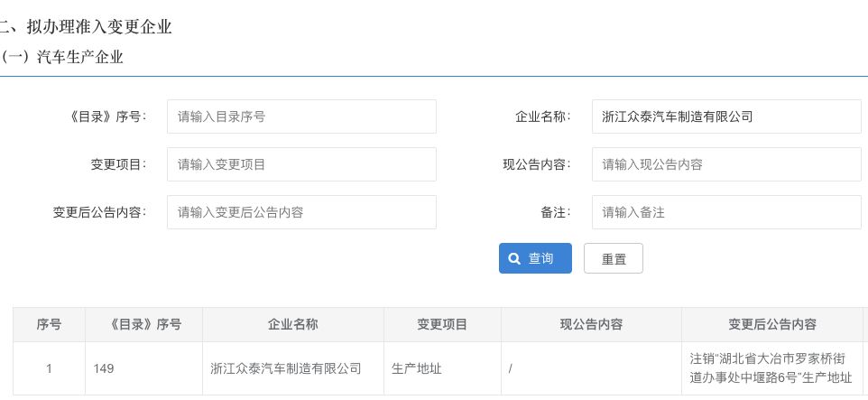Click the 现公告内容 table column header

[591, 325]
